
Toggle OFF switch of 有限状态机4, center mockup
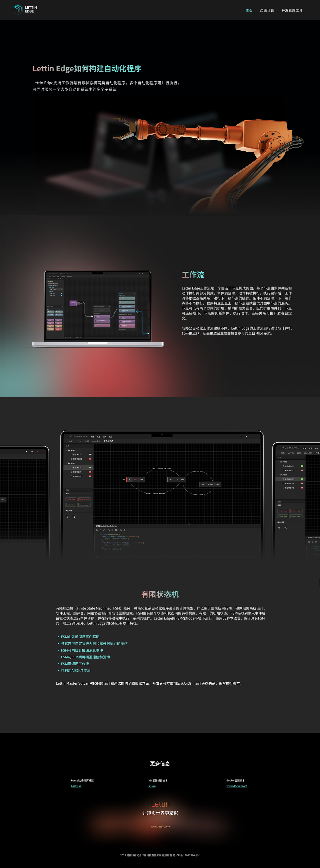90,472
